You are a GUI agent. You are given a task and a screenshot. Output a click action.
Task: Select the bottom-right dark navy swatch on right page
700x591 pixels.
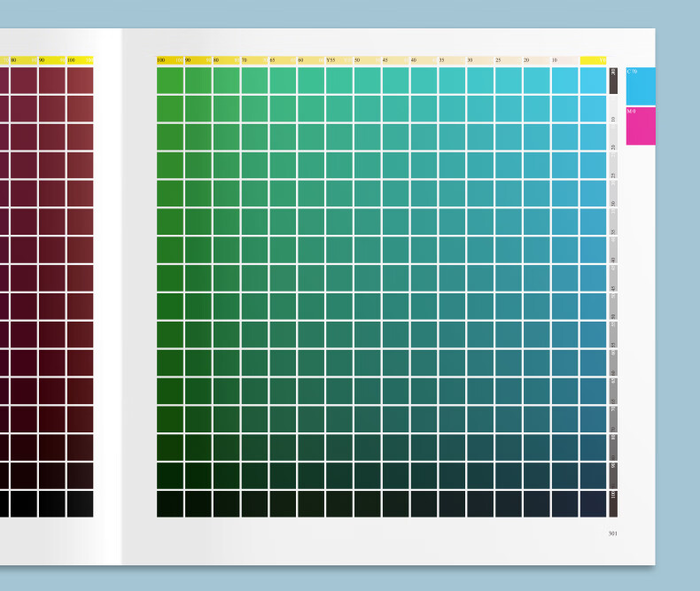coord(593,503)
